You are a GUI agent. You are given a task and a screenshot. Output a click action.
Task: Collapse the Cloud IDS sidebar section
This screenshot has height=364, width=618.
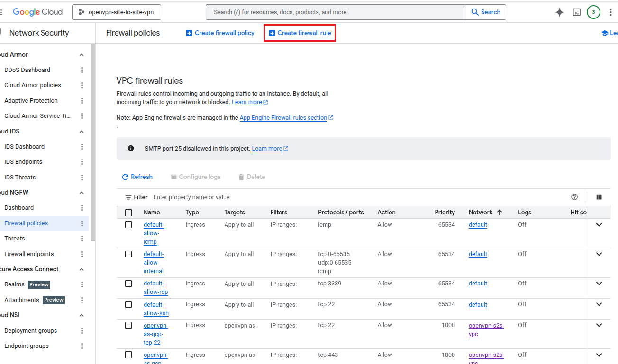coord(82,132)
